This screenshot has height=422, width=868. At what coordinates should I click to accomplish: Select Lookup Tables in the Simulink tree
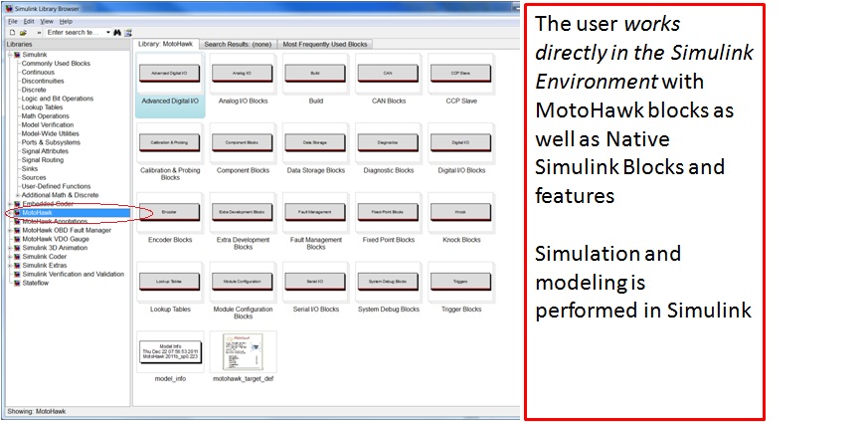[x=42, y=107]
